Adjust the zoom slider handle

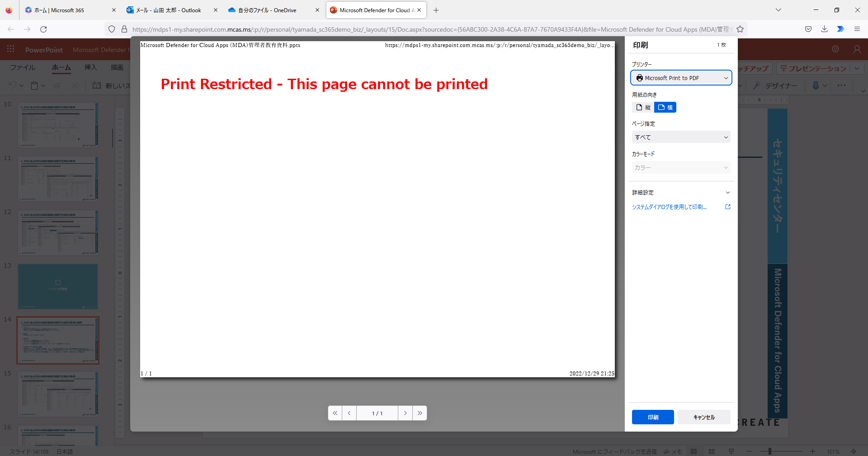coord(769,451)
